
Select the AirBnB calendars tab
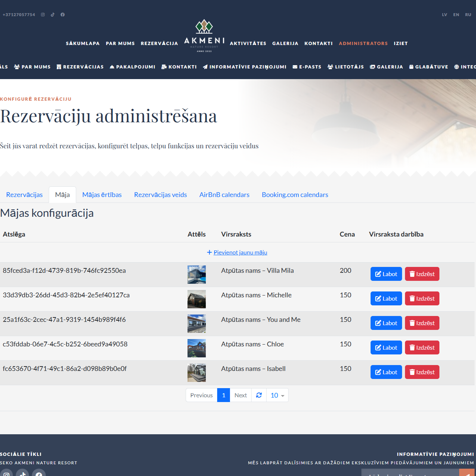pyautogui.click(x=224, y=195)
